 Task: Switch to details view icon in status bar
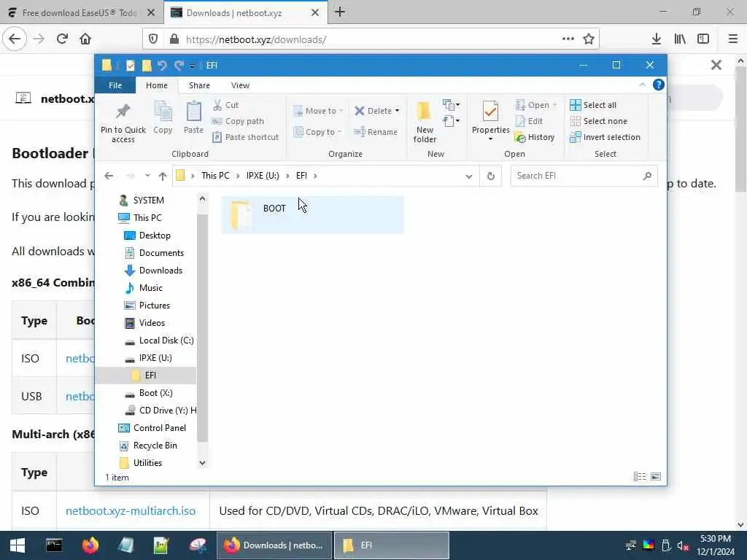pyautogui.click(x=639, y=477)
